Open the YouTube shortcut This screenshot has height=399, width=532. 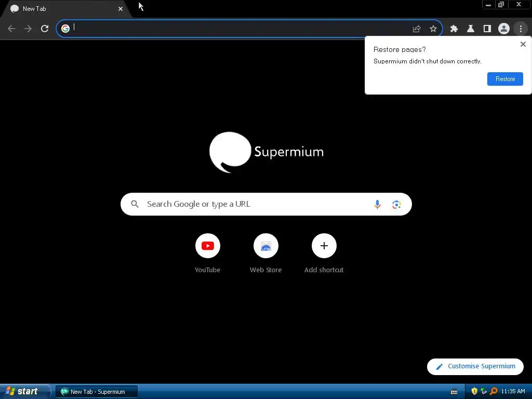(x=208, y=246)
